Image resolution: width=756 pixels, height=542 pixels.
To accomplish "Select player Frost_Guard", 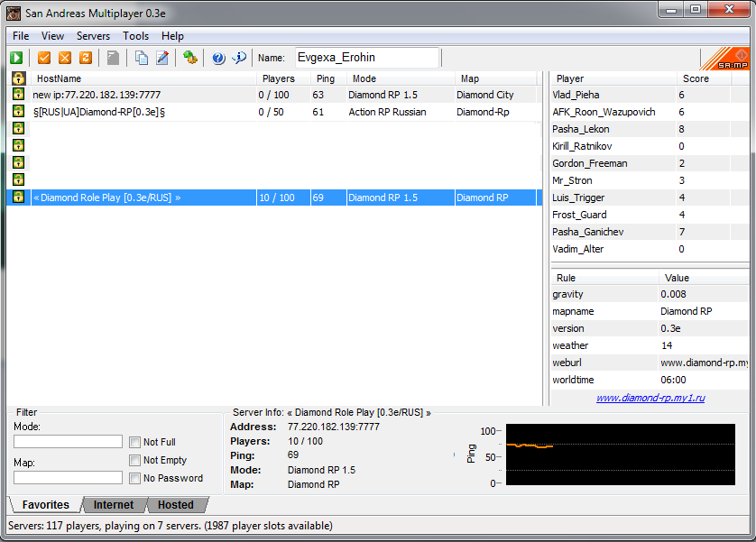I will (650, 215).
